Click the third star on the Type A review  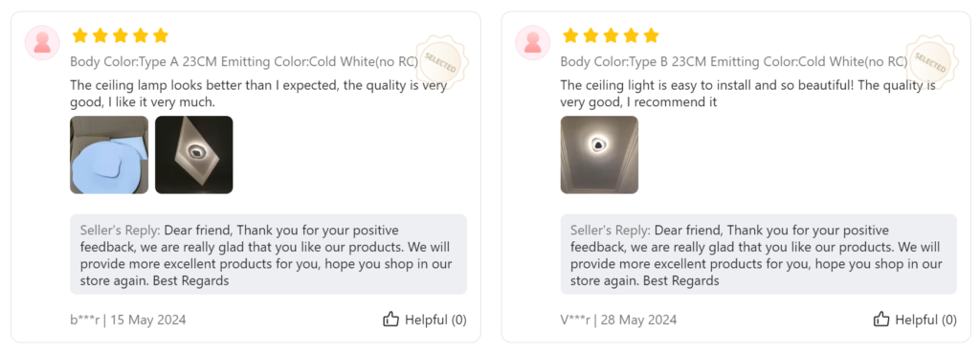click(120, 35)
